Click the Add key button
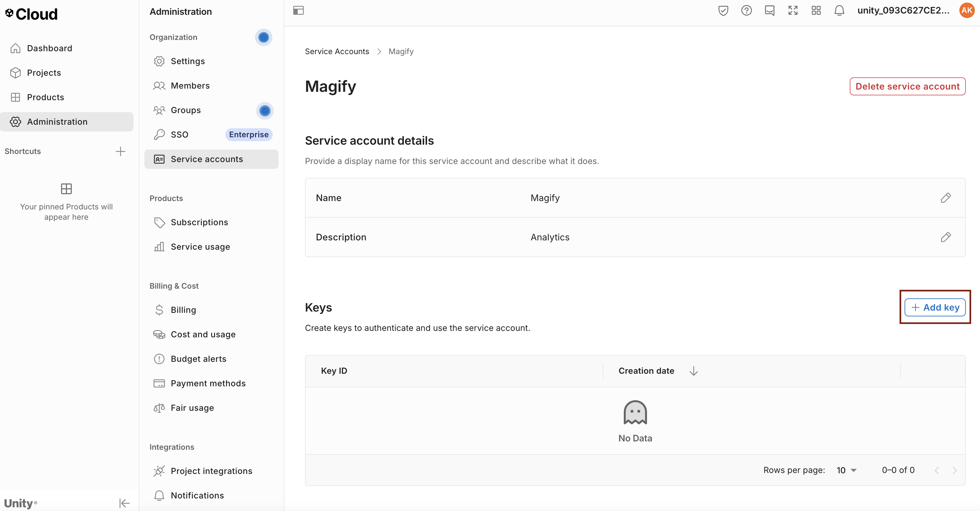Screen dimensions: 980x511 click(935, 307)
